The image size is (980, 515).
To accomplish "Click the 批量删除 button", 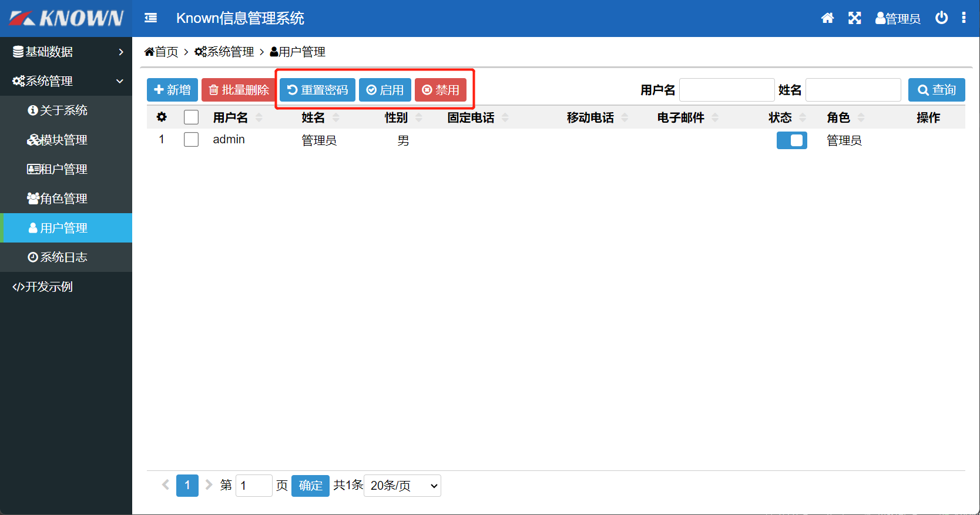I will (x=239, y=90).
